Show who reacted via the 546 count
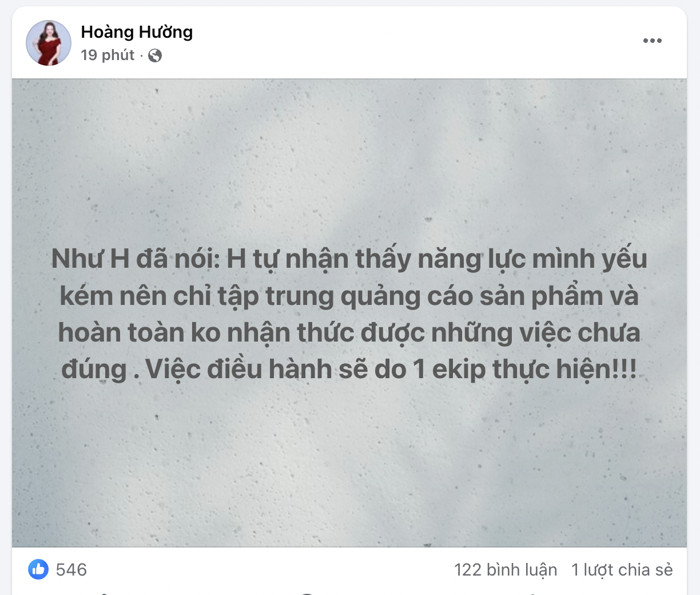 [71, 570]
